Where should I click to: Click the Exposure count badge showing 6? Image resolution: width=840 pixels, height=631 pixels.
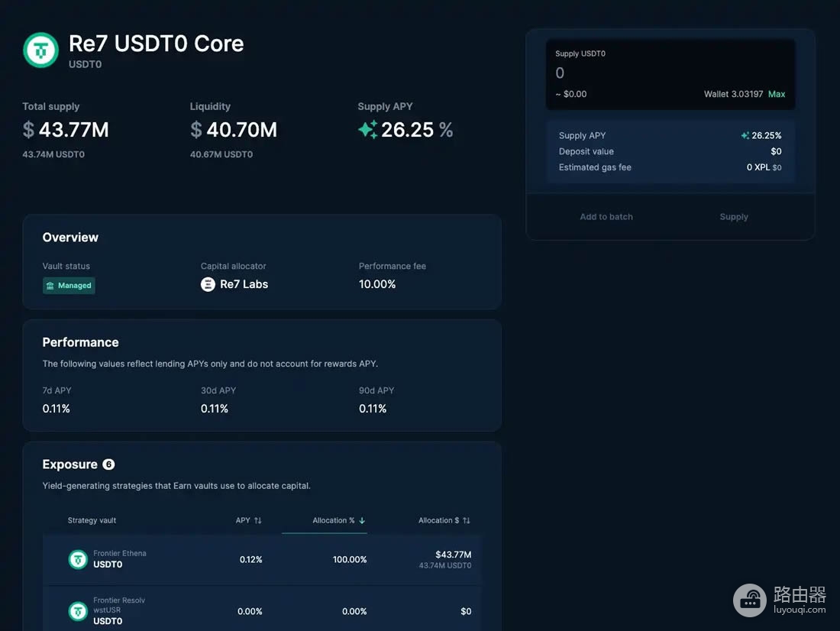click(x=108, y=464)
